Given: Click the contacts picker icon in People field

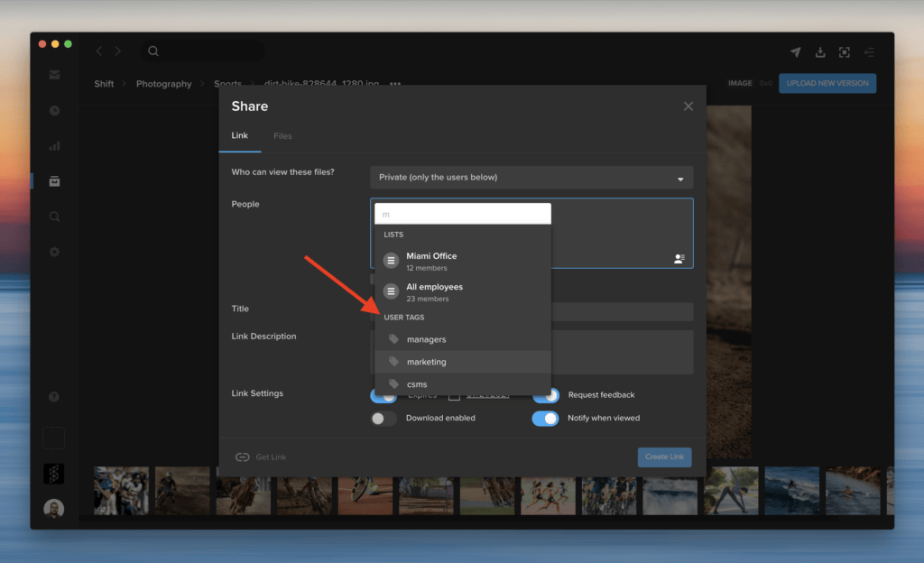Looking at the screenshot, I should (x=679, y=259).
